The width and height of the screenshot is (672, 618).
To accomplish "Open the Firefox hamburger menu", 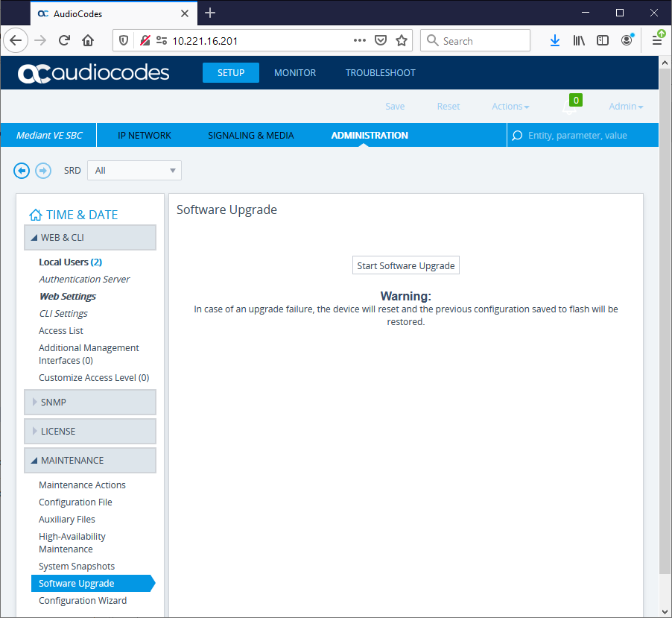I will [x=656, y=41].
